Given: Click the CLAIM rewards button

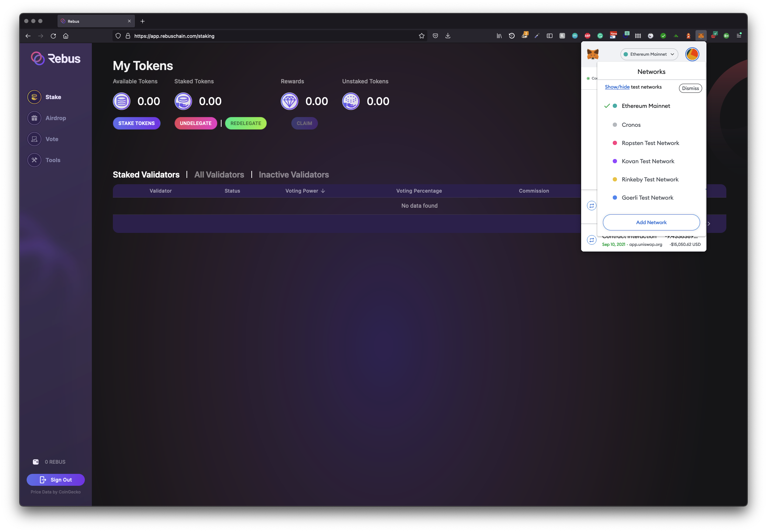Looking at the screenshot, I should tap(304, 123).
